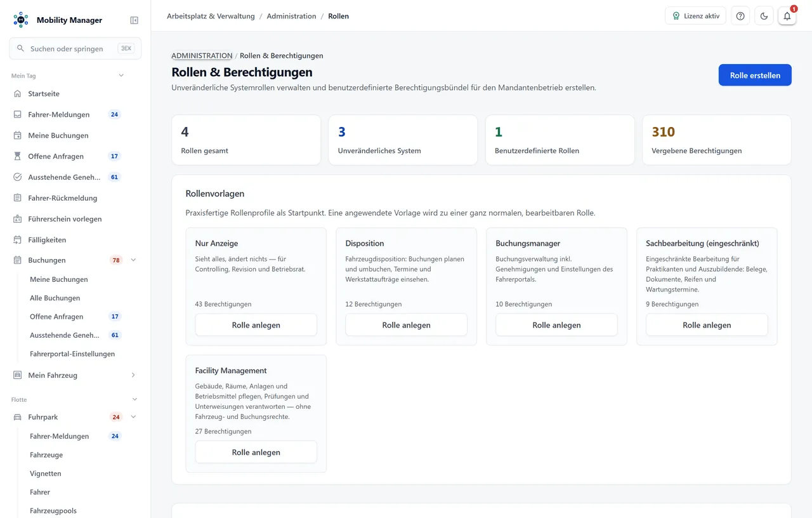Open Fahrzeugpools in the sidebar

pos(53,510)
